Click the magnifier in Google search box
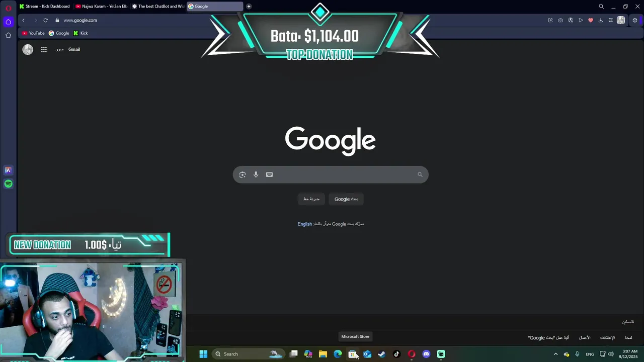Viewport: 644px width, 362px height. (420, 174)
